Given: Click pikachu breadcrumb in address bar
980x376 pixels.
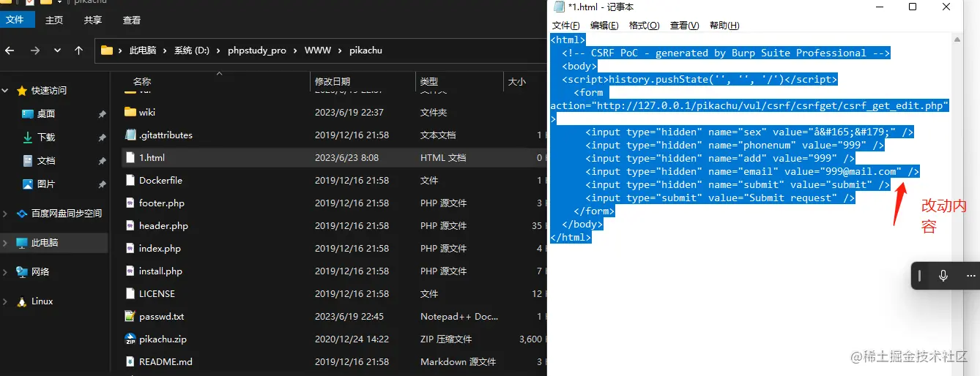Looking at the screenshot, I should 365,50.
